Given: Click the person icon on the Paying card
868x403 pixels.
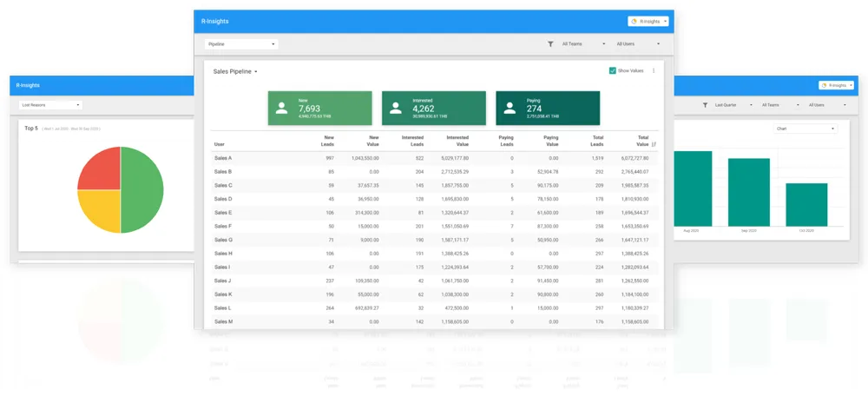Looking at the screenshot, I should [x=510, y=109].
